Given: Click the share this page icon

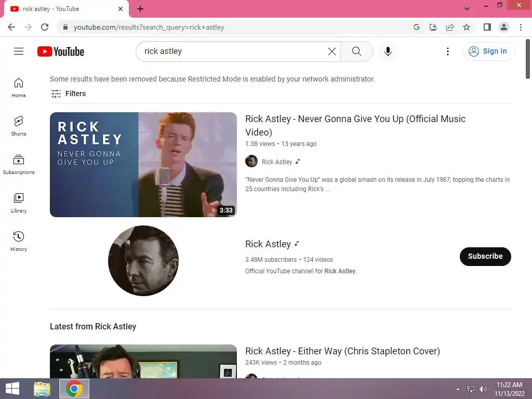Looking at the screenshot, I should click(x=450, y=27).
